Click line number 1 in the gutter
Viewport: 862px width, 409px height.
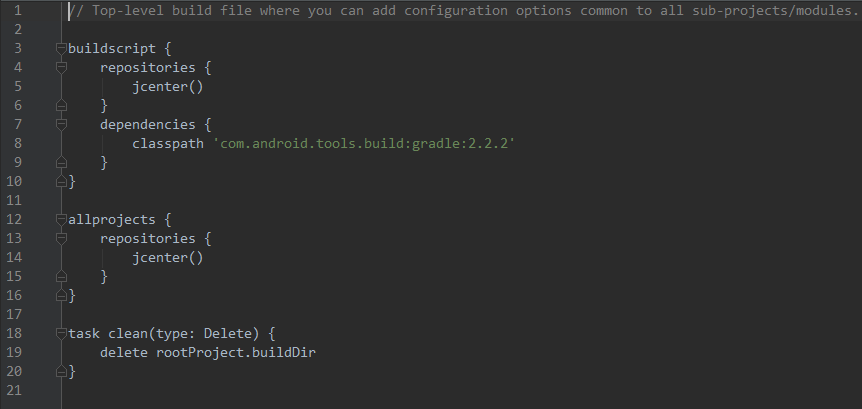[18, 10]
